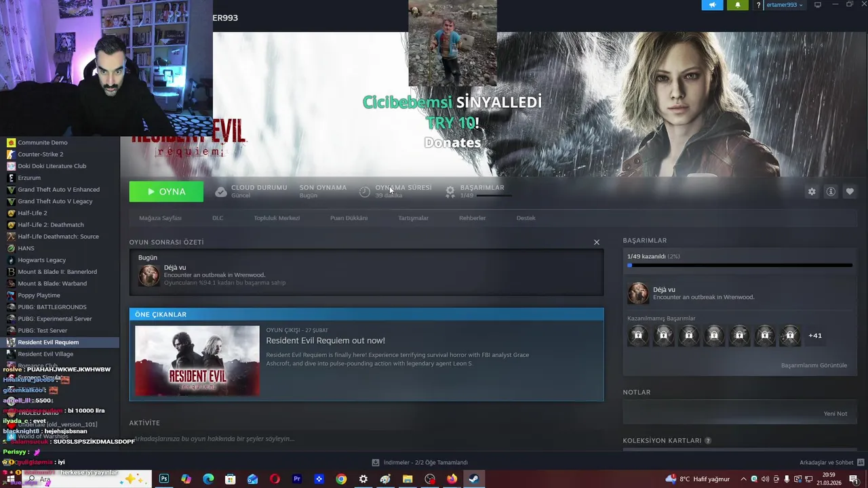Click the OYNAMA SÜRESİ stat
868x488 pixels.
point(395,191)
